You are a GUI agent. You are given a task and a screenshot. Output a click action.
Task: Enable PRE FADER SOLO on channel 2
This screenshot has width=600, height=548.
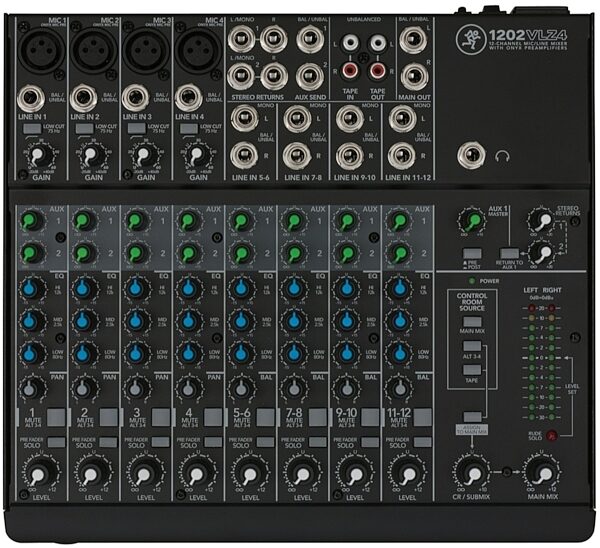(x=108, y=442)
